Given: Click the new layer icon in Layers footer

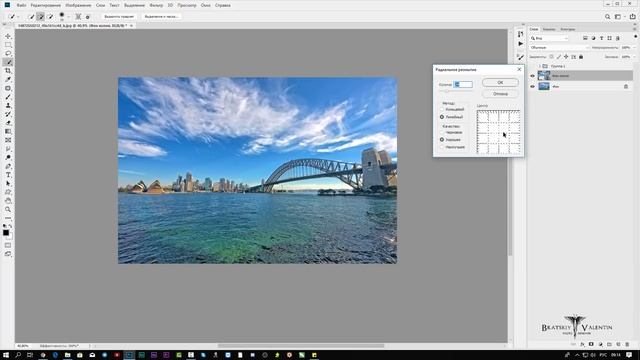Looking at the screenshot, I should [x=618, y=344].
